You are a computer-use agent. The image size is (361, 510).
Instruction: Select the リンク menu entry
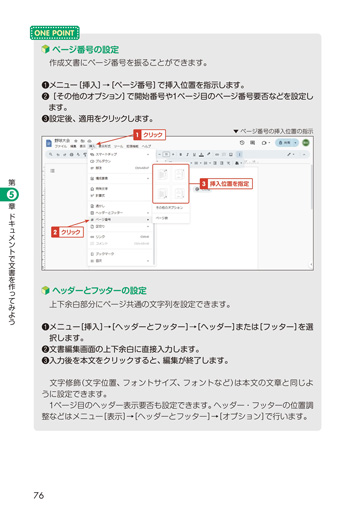point(120,237)
